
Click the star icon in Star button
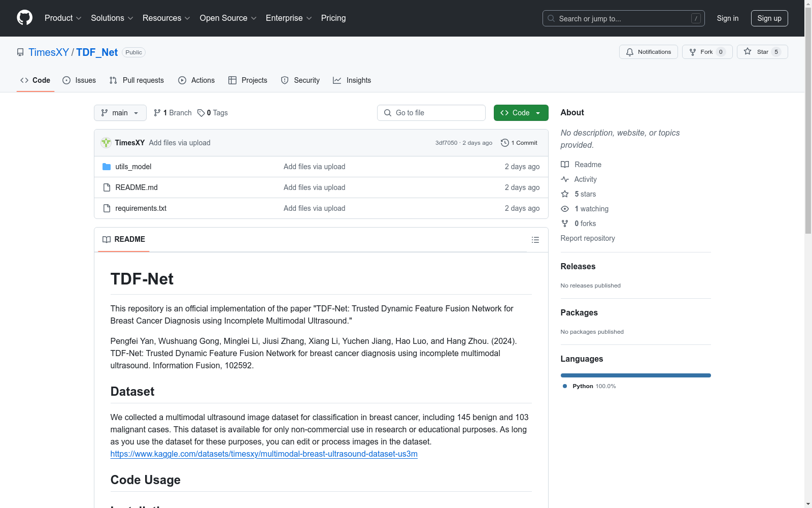(748, 51)
